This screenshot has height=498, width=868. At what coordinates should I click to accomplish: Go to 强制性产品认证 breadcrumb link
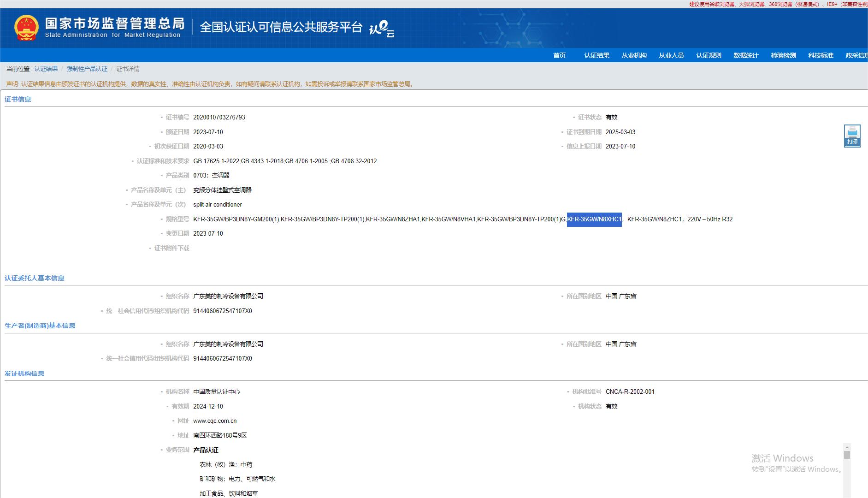click(x=87, y=69)
